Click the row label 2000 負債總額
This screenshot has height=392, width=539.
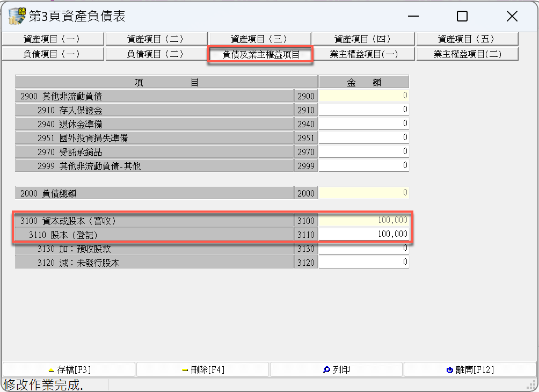[154, 193]
